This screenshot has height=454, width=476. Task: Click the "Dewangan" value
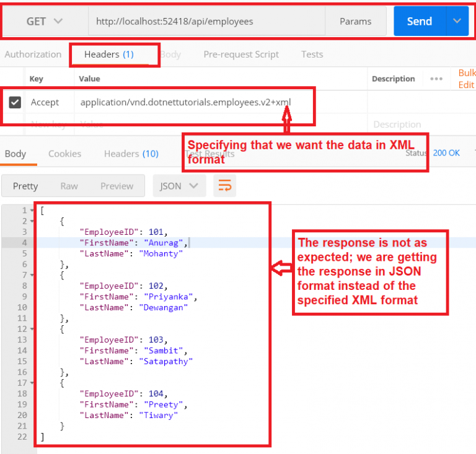[164, 308]
